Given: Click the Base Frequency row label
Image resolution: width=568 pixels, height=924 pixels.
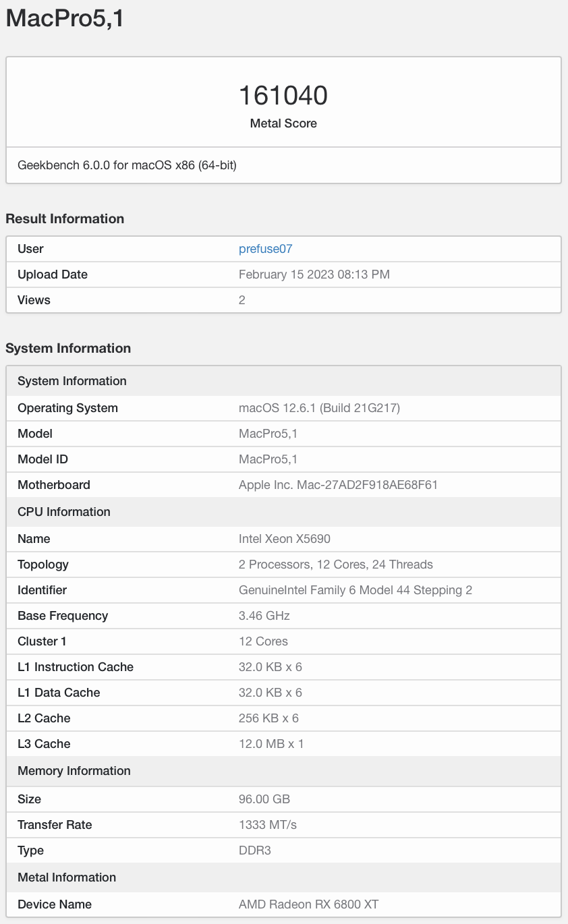Looking at the screenshot, I should coord(63,616).
